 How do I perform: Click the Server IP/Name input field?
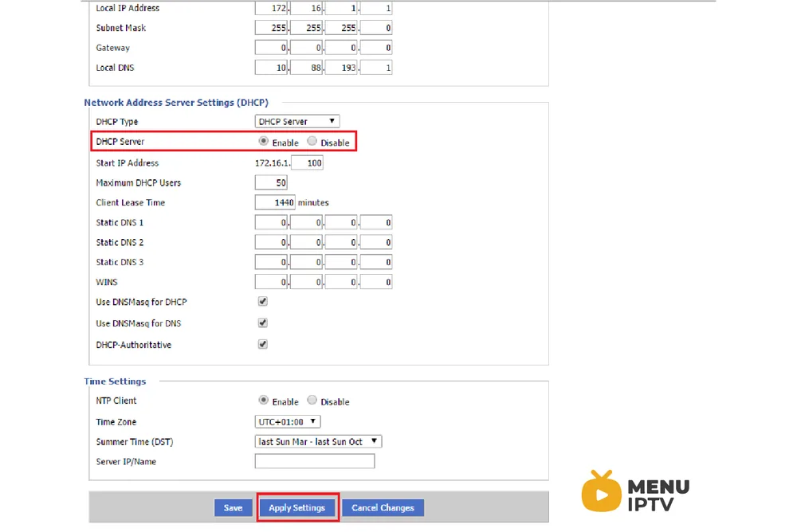pyautogui.click(x=315, y=461)
